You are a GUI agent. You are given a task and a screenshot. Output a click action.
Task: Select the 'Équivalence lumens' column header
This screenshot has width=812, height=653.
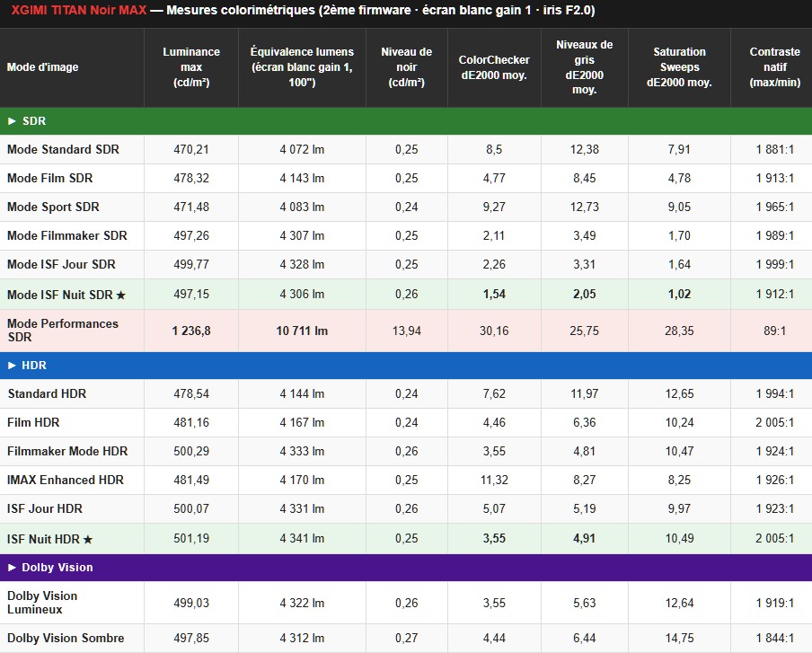click(302, 67)
